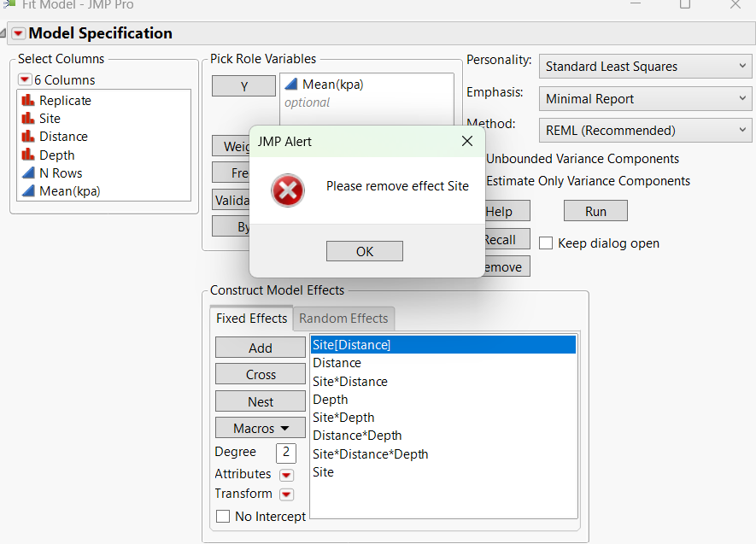Click the Estimate Only Variance Components label
Screen dimensions: 756x544
click(589, 181)
